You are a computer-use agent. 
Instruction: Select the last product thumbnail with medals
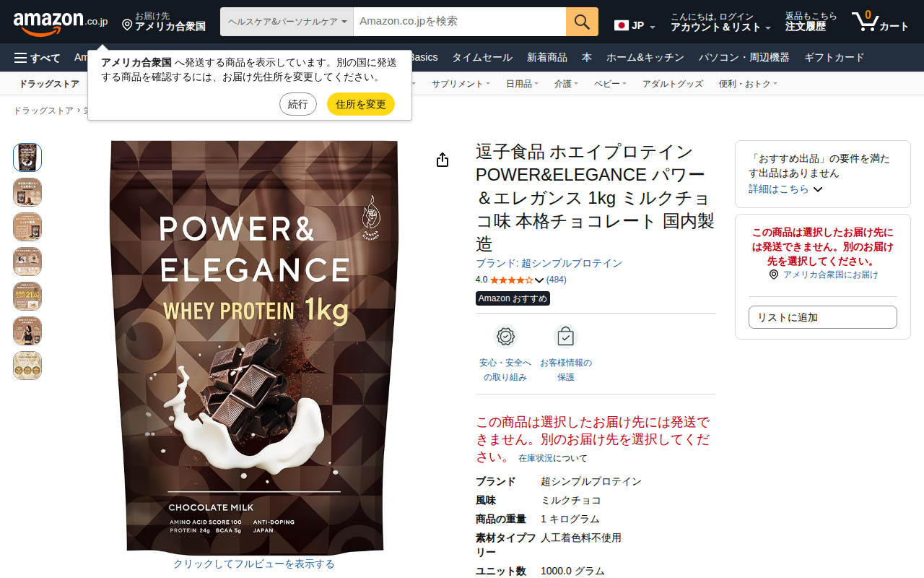click(27, 366)
